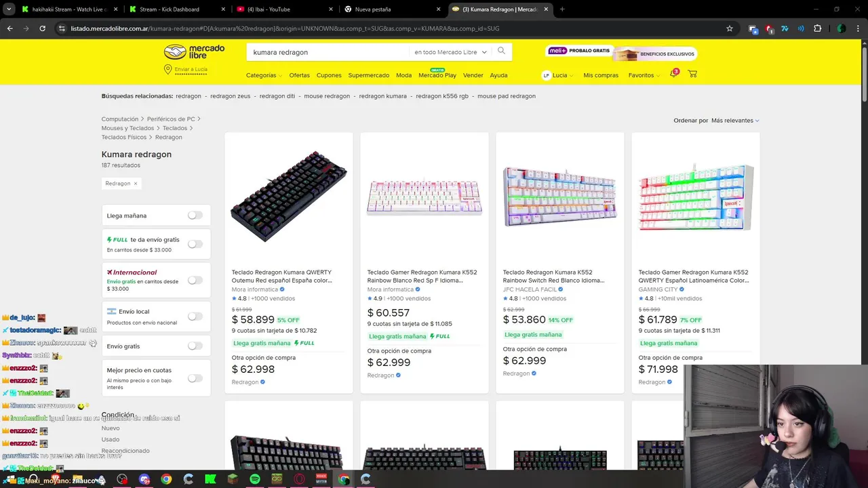Click the red extension icon with badge

(x=769, y=28)
